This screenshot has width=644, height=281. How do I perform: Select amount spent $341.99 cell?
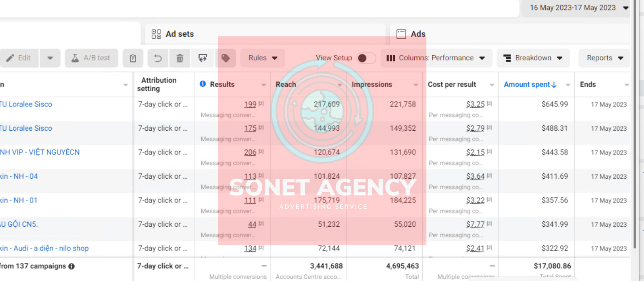554,224
